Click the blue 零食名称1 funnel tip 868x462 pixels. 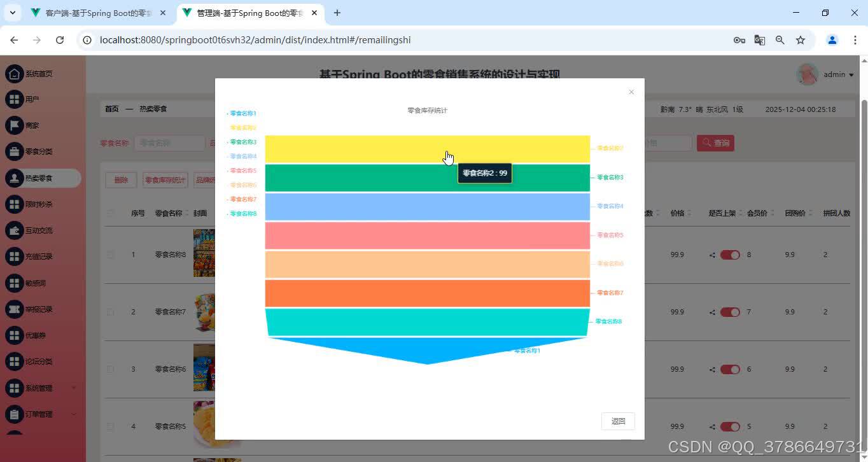coord(428,350)
